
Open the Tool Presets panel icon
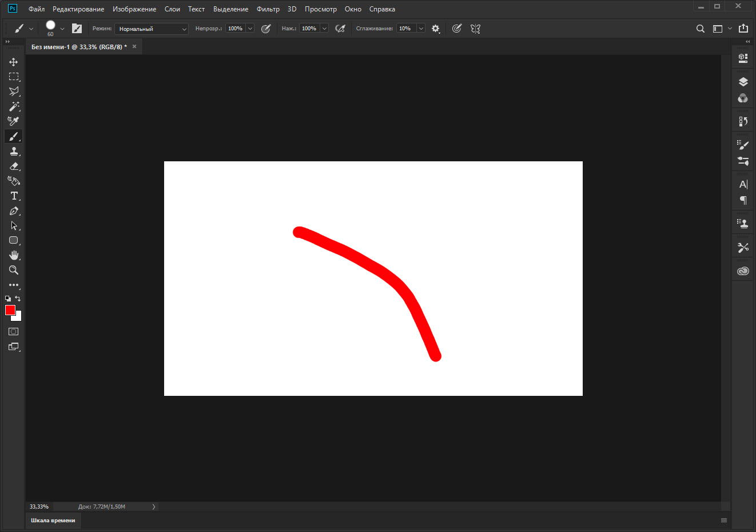point(743,248)
